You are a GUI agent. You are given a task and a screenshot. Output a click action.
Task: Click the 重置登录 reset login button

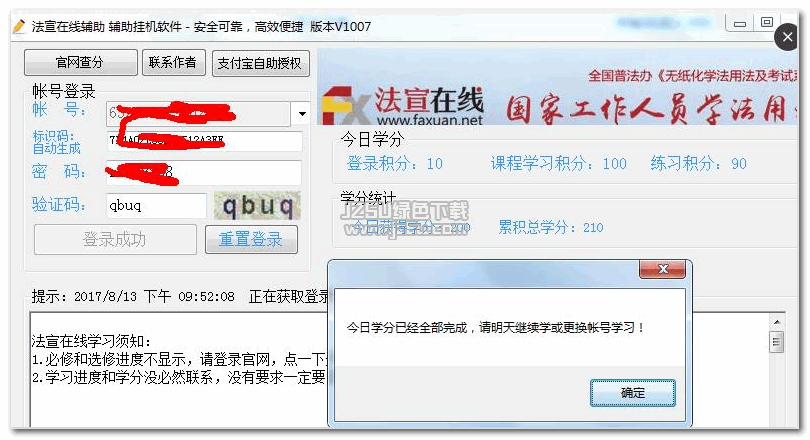point(251,239)
